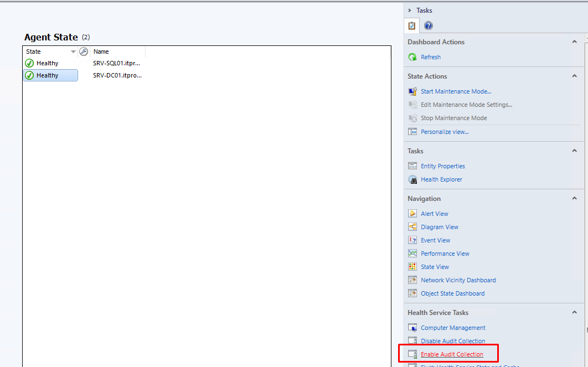
Task: Click the Object State Dashboard icon
Action: 412,293
